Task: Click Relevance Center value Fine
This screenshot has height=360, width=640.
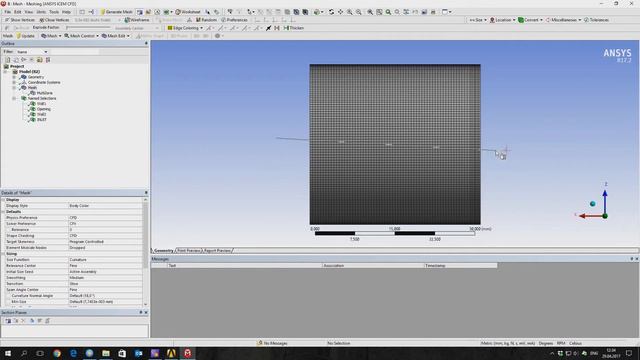Action: [105, 266]
